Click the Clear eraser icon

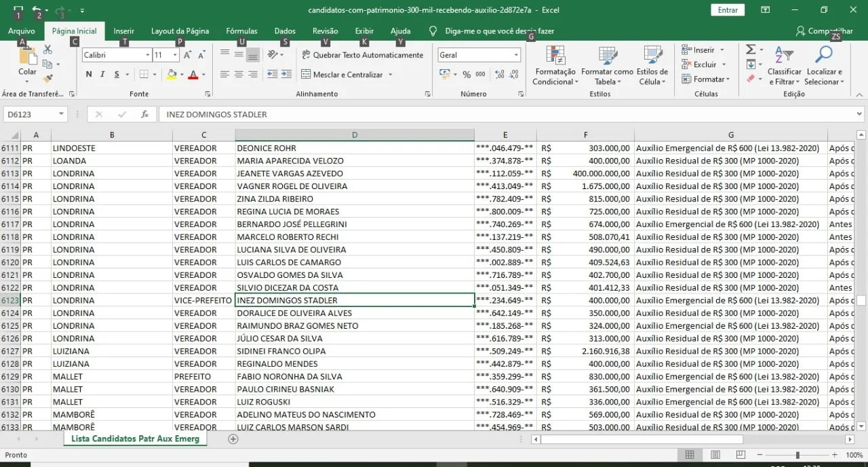pyautogui.click(x=751, y=79)
